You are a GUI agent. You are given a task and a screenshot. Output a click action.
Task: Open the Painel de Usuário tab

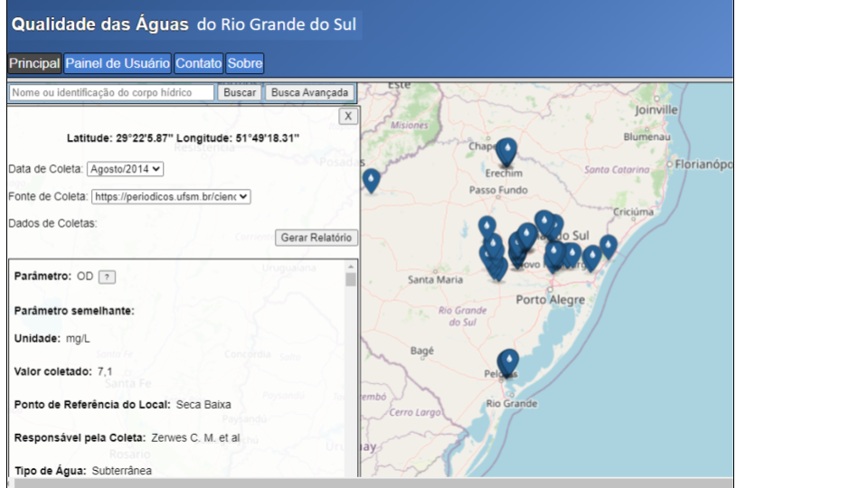pos(118,63)
